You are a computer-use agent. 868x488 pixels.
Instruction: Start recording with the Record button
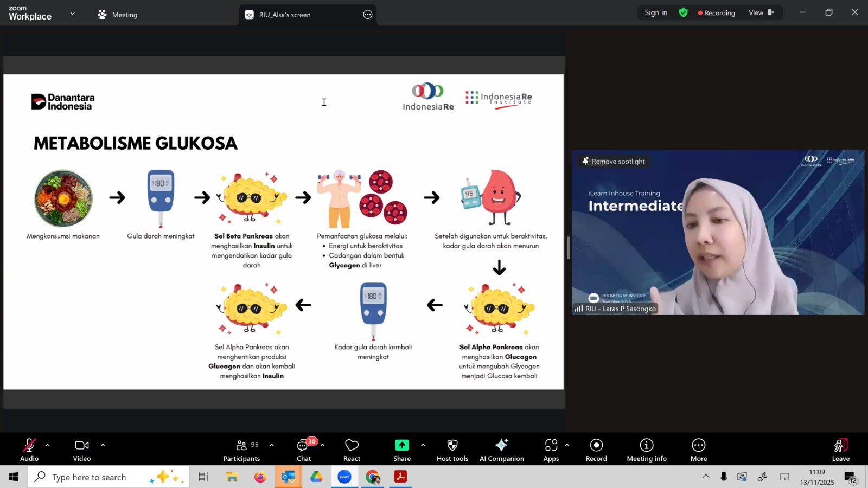pyautogui.click(x=596, y=450)
